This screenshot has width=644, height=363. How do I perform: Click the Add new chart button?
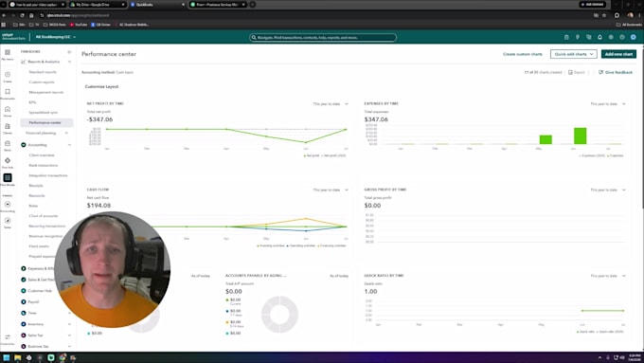618,54
